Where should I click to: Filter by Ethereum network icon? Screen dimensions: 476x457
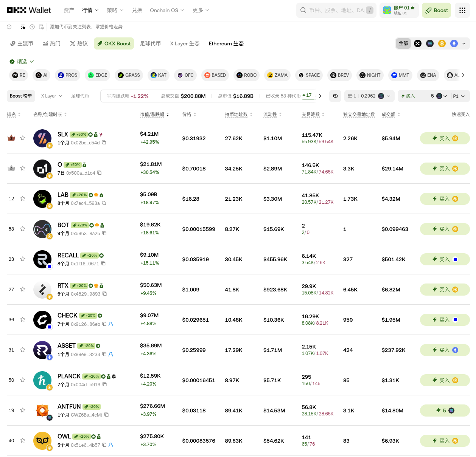click(454, 43)
